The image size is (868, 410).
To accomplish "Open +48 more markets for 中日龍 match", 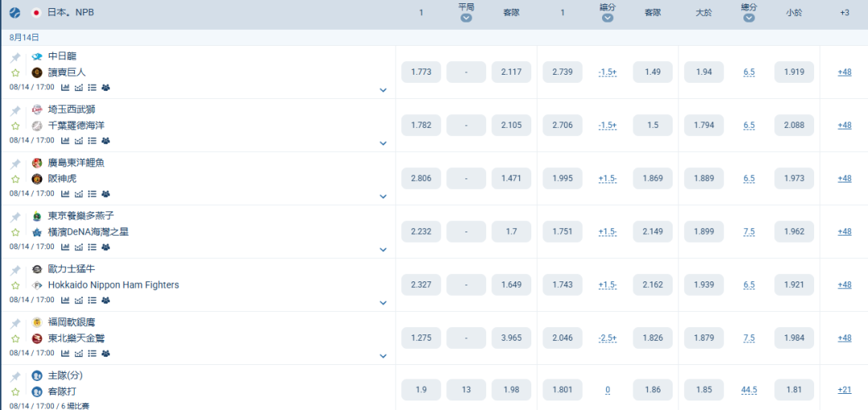I will click(844, 72).
